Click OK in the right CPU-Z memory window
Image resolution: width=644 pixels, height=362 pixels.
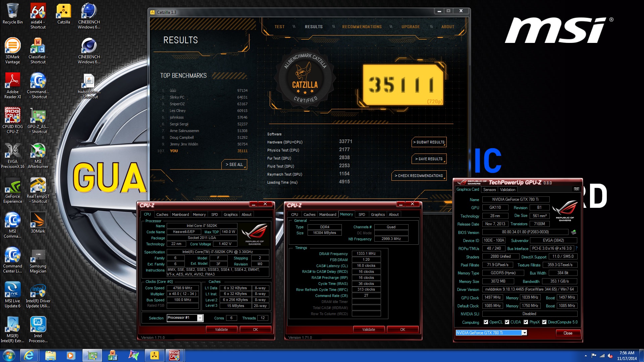(402, 329)
